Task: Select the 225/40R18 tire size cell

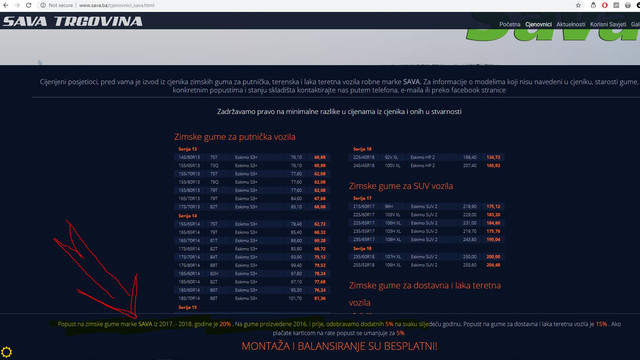Action: pyautogui.click(x=364, y=157)
